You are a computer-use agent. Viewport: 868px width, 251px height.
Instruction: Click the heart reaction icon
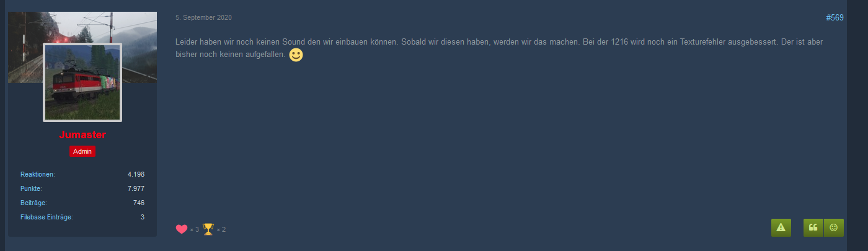tap(182, 229)
